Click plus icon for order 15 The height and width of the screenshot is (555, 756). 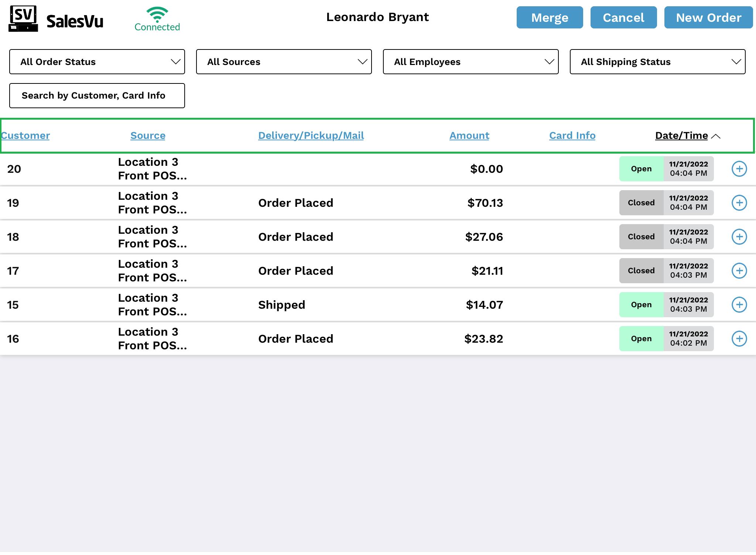(739, 305)
